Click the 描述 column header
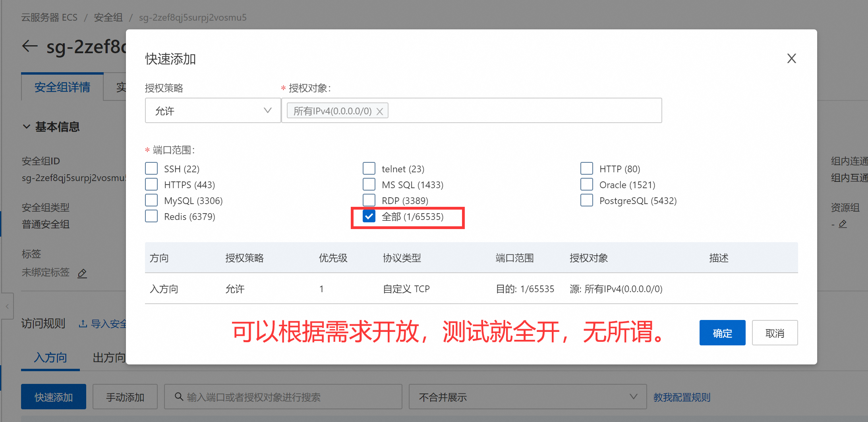This screenshot has width=868, height=422. (x=719, y=258)
